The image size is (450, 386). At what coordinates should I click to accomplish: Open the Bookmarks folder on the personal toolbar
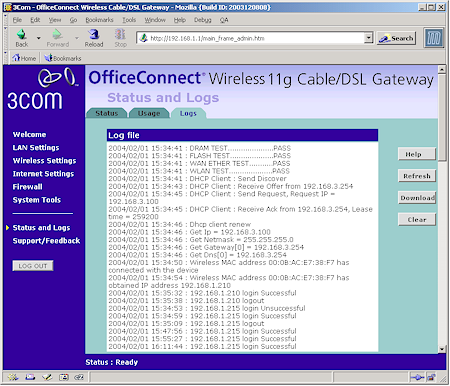(x=63, y=58)
